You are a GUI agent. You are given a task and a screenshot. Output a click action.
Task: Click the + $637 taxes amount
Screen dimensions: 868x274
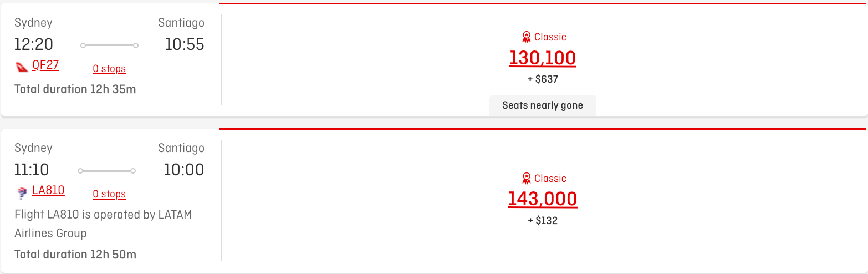coord(543,79)
